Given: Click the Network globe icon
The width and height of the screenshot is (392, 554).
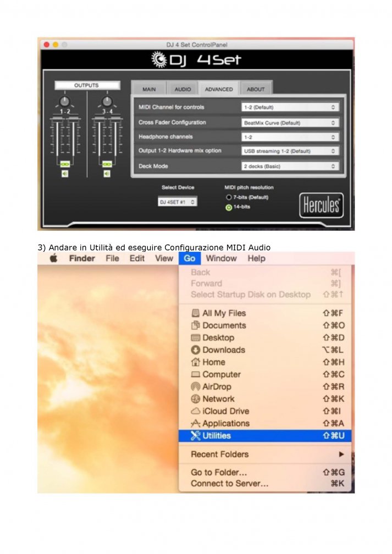Looking at the screenshot, I should pyautogui.click(x=196, y=399).
